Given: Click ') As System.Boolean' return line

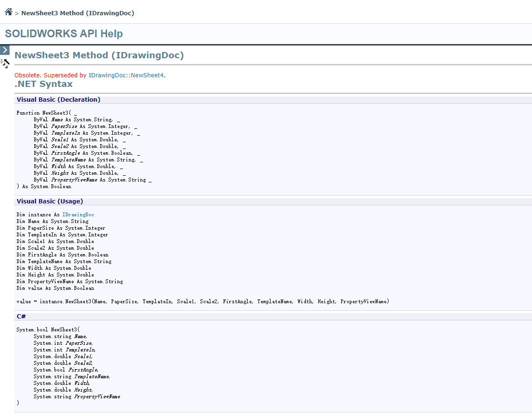Looking at the screenshot, I should (x=44, y=187).
